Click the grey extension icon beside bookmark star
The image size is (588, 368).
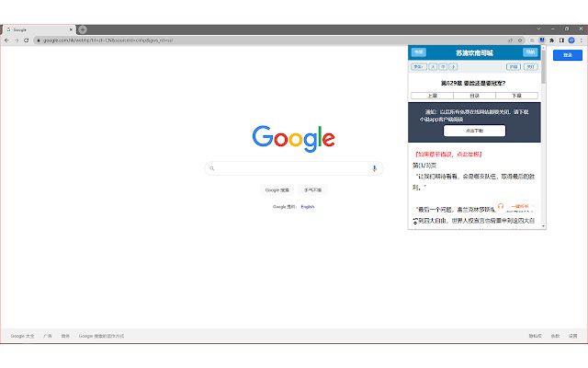[532, 40]
